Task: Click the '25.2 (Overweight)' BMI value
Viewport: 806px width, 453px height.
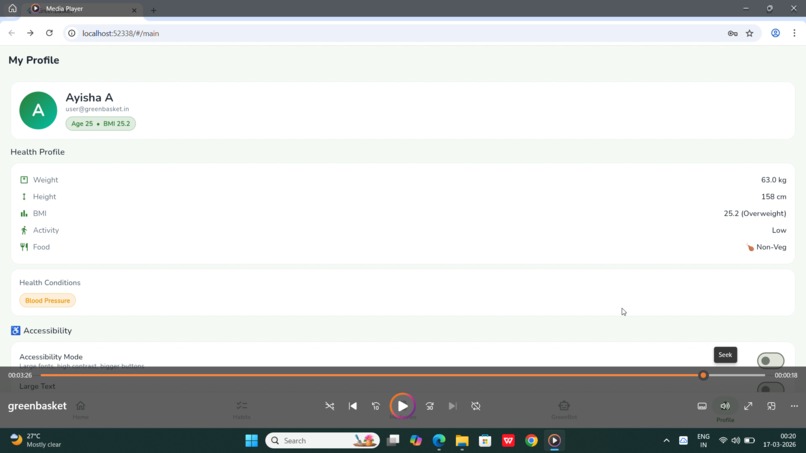Action: [755, 213]
